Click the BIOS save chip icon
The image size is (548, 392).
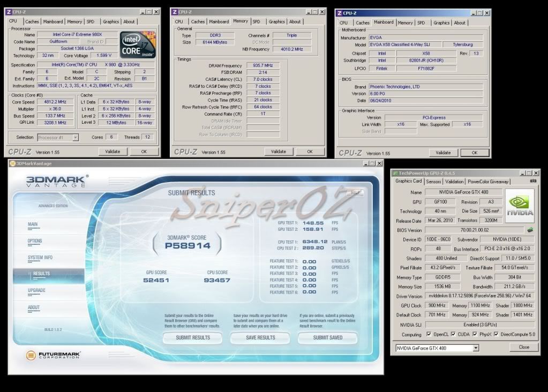[x=530, y=230]
